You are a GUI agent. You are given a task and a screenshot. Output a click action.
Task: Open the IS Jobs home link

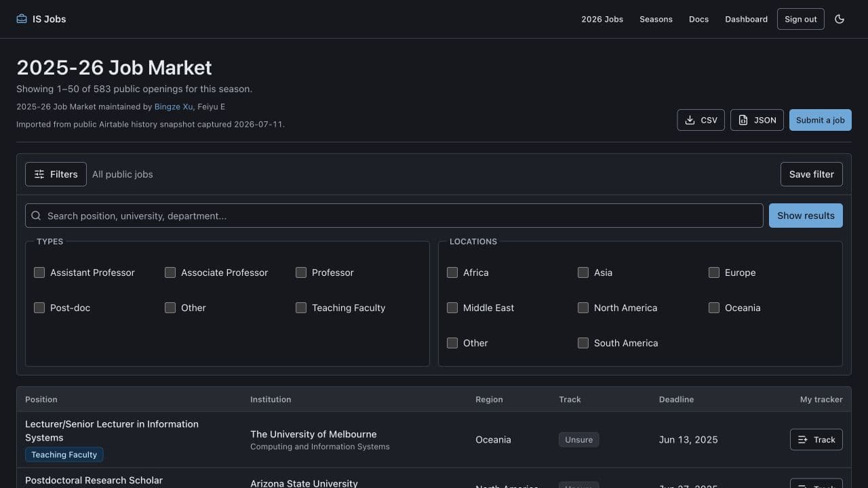click(41, 19)
